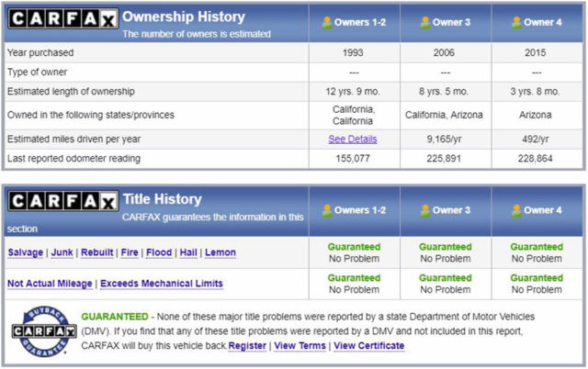
Task: Select Estimated miles driven per year label
Action: click(73, 140)
